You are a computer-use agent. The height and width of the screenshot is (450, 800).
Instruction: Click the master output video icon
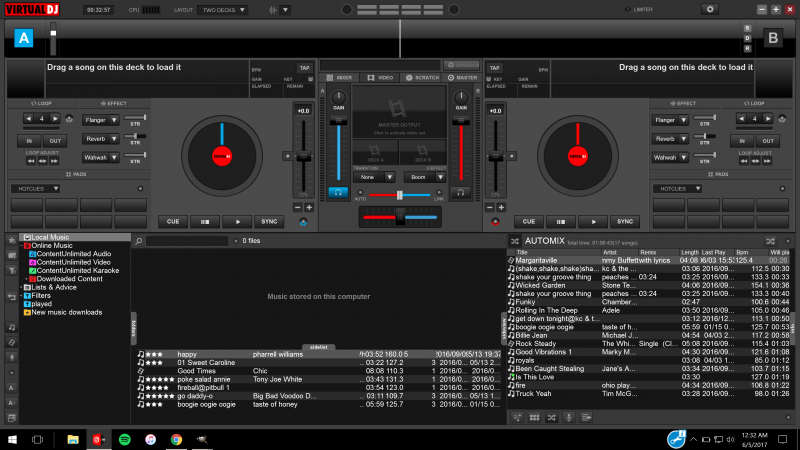click(397, 108)
